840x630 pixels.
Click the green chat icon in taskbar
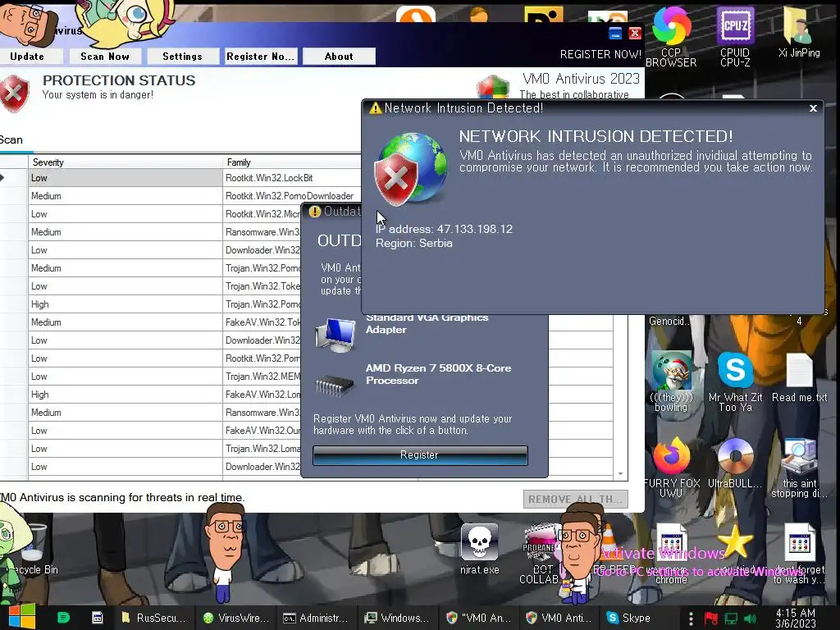coord(63,618)
